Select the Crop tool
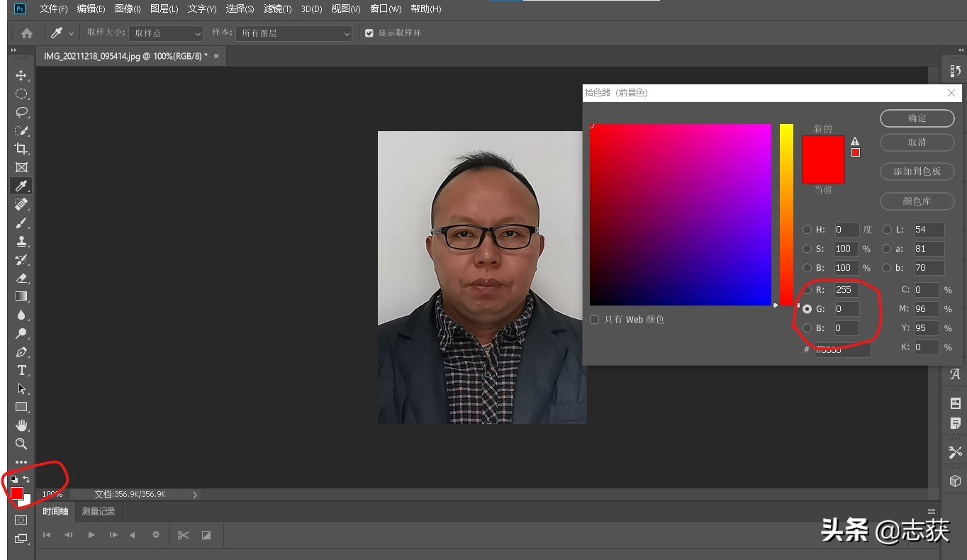This screenshot has width=967, height=560. click(x=21, y=149)
